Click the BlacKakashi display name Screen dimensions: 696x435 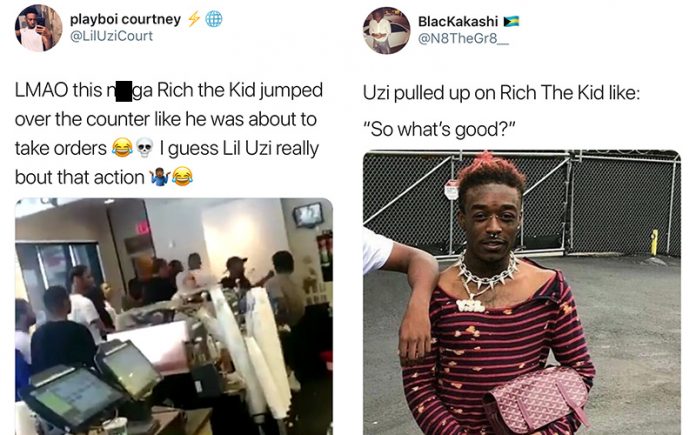(x=458, y=21)
